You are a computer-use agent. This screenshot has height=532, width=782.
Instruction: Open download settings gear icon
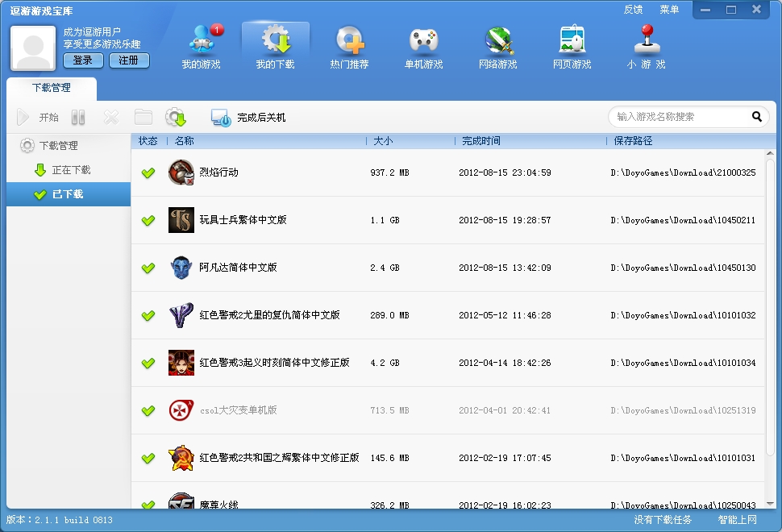pyautogui.click(x=176, y=117)
